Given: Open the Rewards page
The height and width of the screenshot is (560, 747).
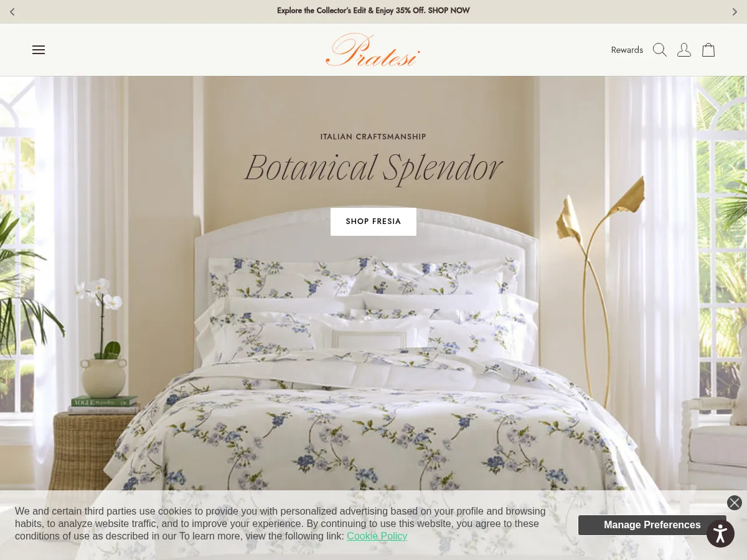Looking at the screenshot, I should (x=627, y=50).
